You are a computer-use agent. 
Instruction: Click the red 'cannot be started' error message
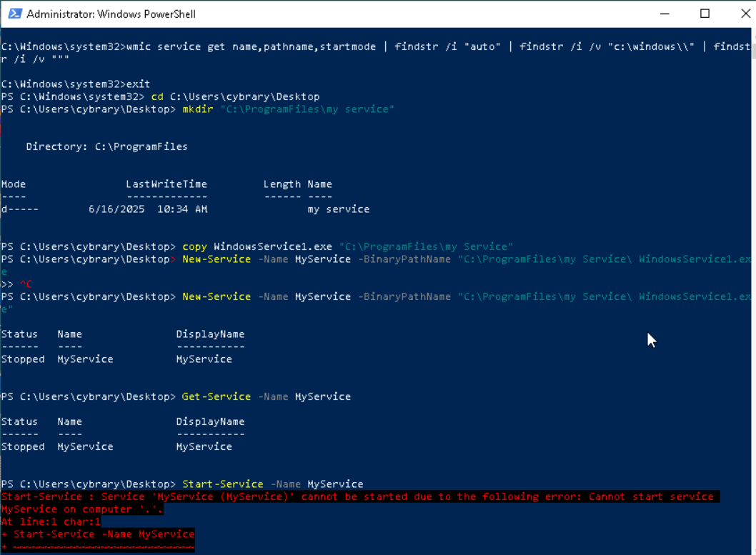point(357,496)
